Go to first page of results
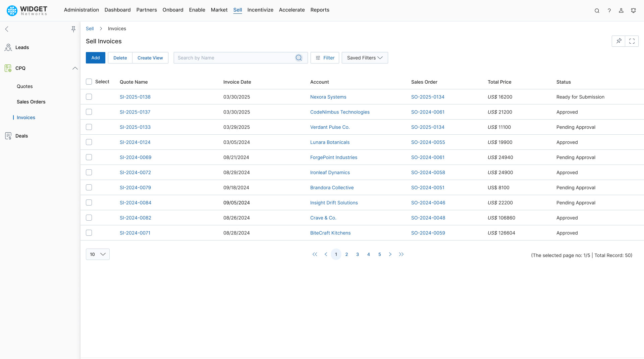 coord(315,255)
